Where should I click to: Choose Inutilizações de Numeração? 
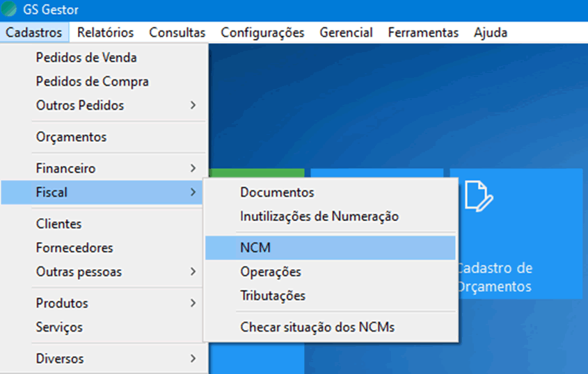click(319, 216)
